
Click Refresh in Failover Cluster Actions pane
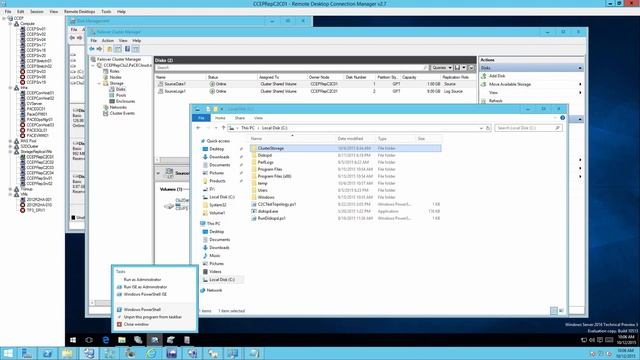496,101
